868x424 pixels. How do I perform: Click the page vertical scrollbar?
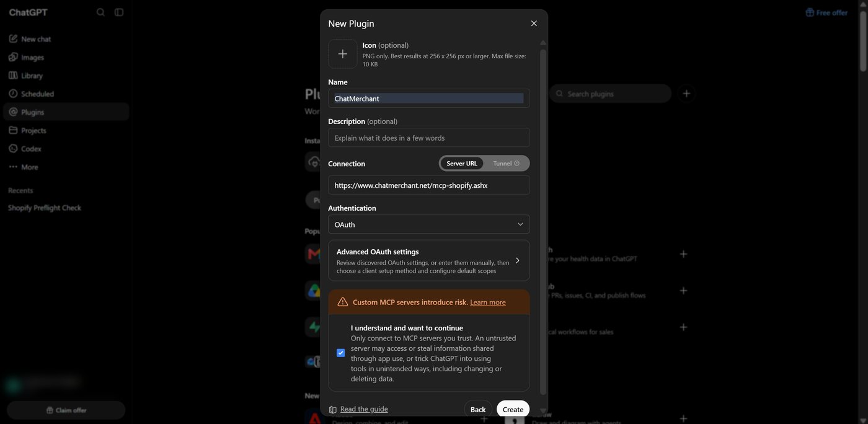tap(863, 40)
